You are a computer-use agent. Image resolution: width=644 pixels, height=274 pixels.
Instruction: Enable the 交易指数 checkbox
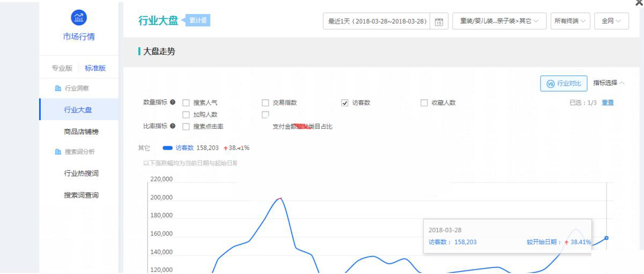click(265, 103)
